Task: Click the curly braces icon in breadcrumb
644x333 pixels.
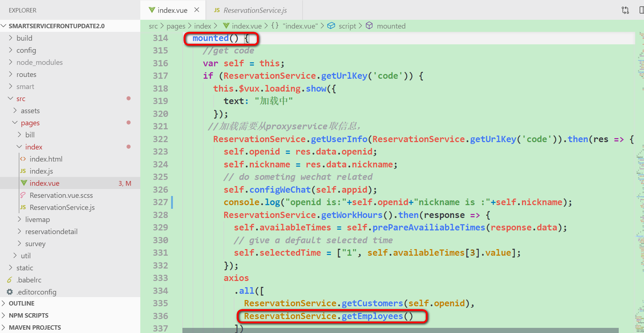Action: pyautogui.click(x=275, y=26)
